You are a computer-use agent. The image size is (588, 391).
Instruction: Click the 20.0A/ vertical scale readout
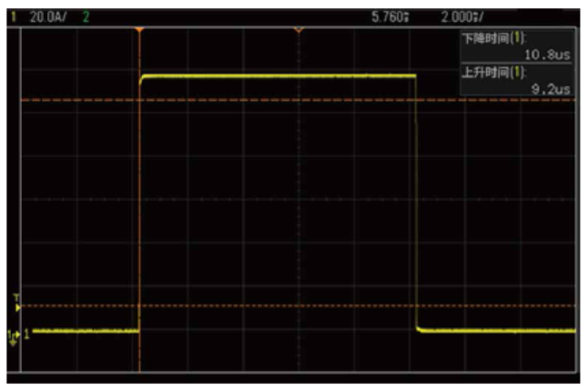tap(48, 17)
